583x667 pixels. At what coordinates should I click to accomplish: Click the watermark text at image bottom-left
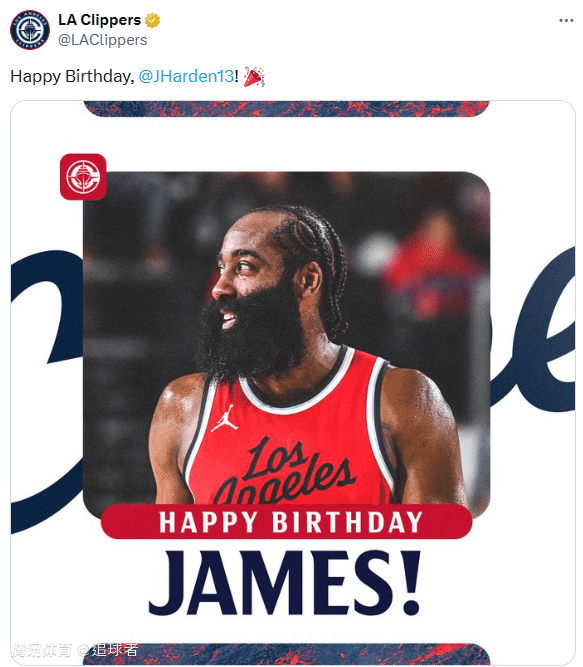pyautogui.click(x=75, y=650)
